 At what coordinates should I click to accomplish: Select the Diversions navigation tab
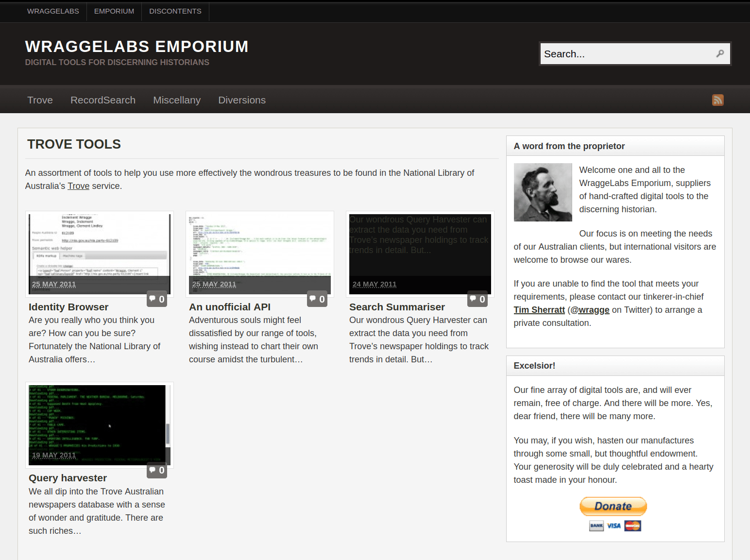click(x=242, y=100)
